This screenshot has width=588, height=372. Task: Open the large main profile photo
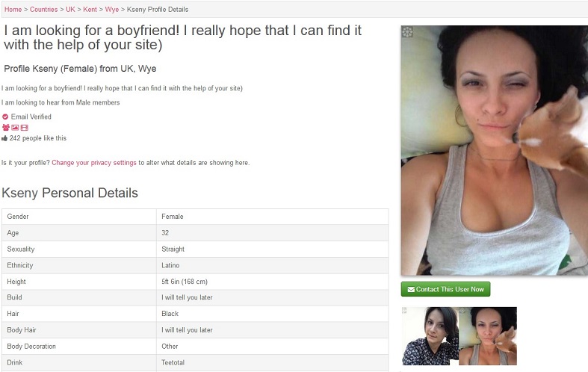495,150
